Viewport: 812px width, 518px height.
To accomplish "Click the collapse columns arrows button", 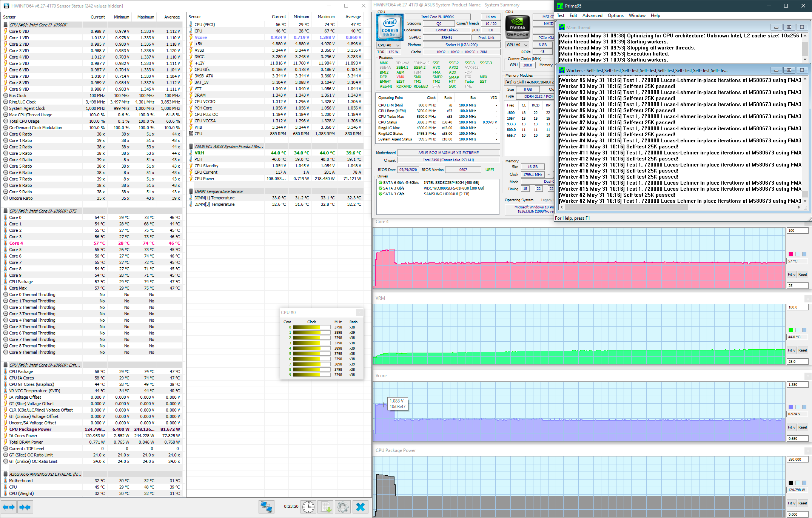I will pyautogui.click(x=25, y=507).
